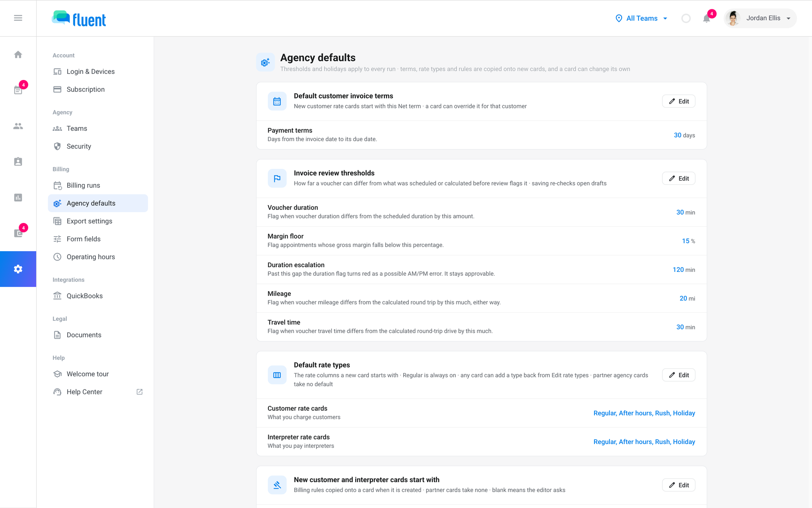Screen dimensions: 812x508
Task: Click the Payment terms row label
Action: point(290,130)
